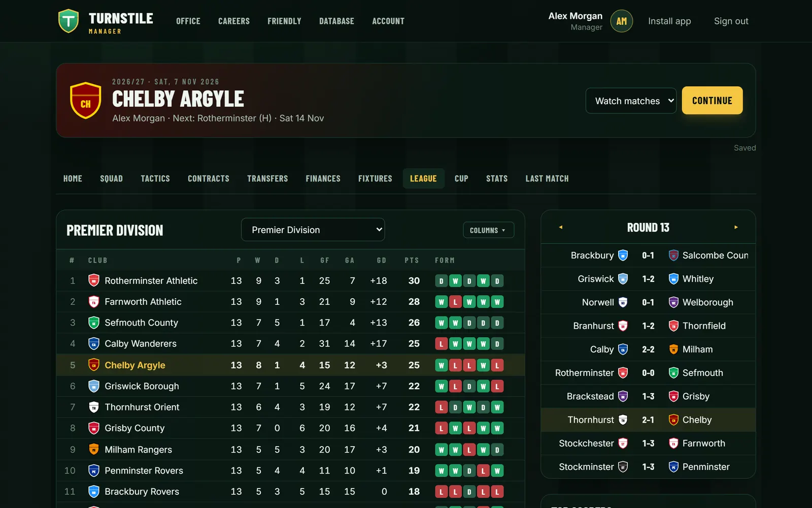Click Calby Wanderers' blue badge
The image size is (812, 508).
(x=94, y=343)
